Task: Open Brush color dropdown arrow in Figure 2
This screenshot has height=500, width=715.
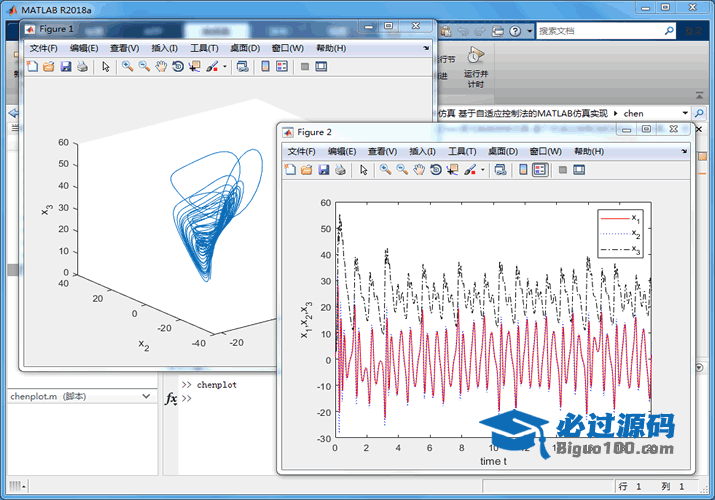Action: 483,170
